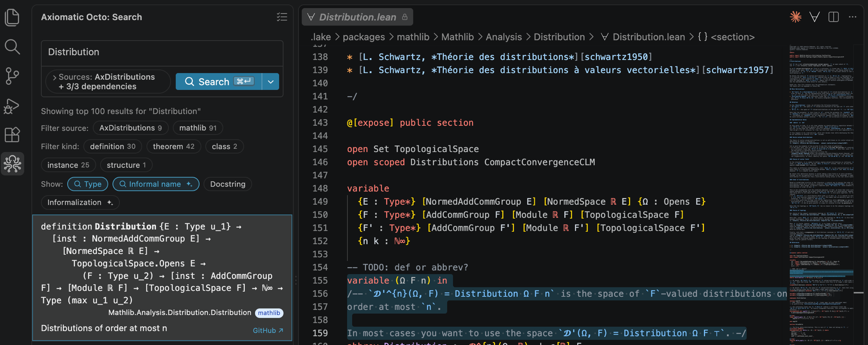Click the mathlib badge in result card
The height and width of the screenshot is (345, 868).
click(269, 313)
